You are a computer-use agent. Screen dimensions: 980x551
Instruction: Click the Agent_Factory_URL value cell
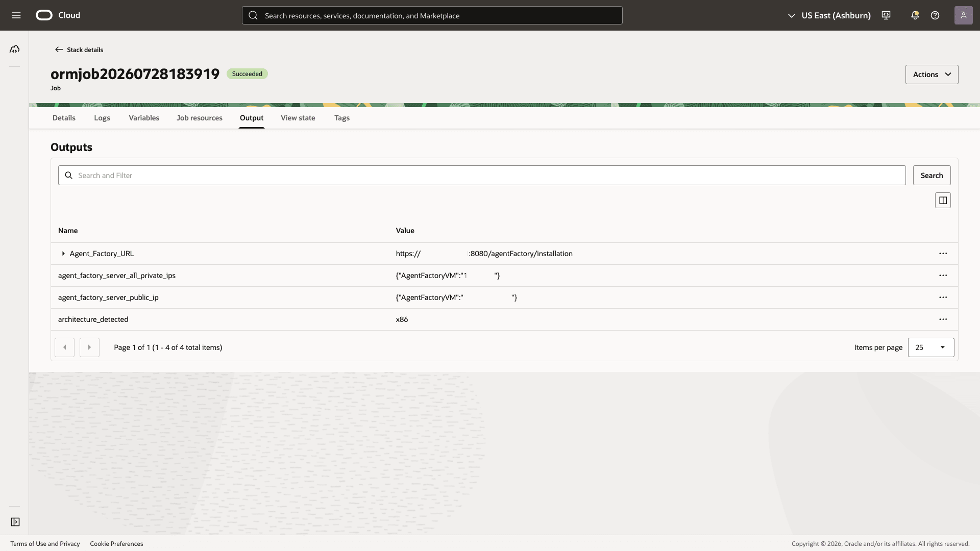click(x=484, y=254)
